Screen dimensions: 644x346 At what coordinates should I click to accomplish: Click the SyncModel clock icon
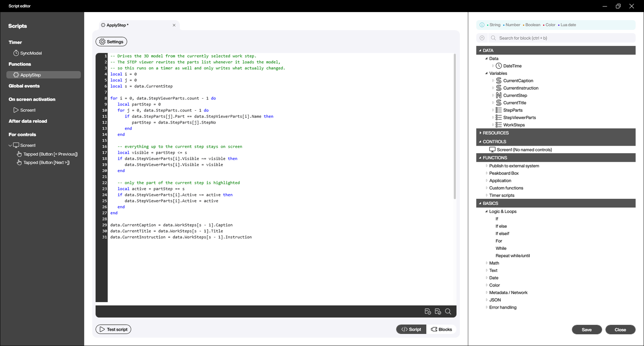tap(16, 53)
